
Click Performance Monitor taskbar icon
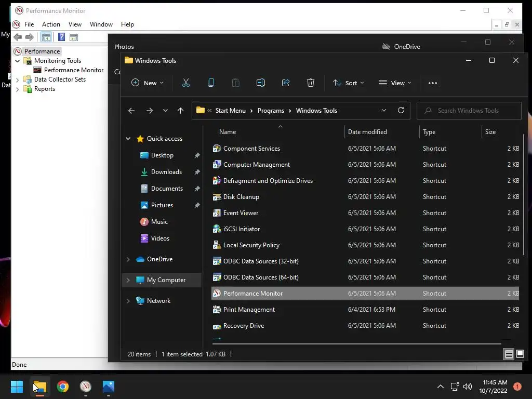(x=86, y=387)
